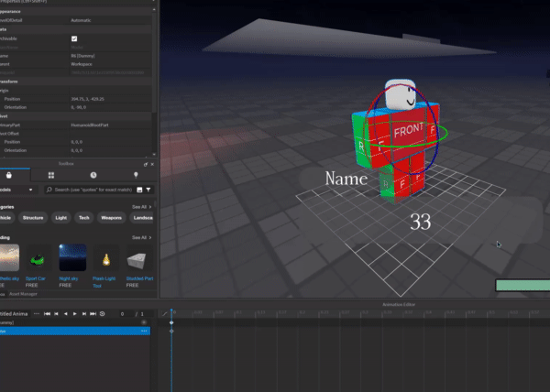Viewport: 550px width, 392px height.
Task: Select the Structure category chip
Action: pyautogui.click(x=33, y=218)
